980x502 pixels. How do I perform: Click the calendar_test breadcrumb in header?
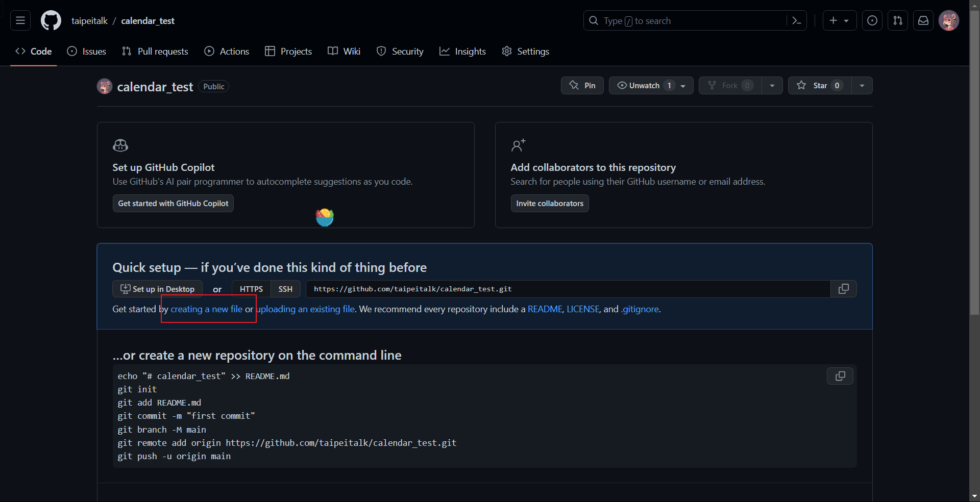[148, 21]
